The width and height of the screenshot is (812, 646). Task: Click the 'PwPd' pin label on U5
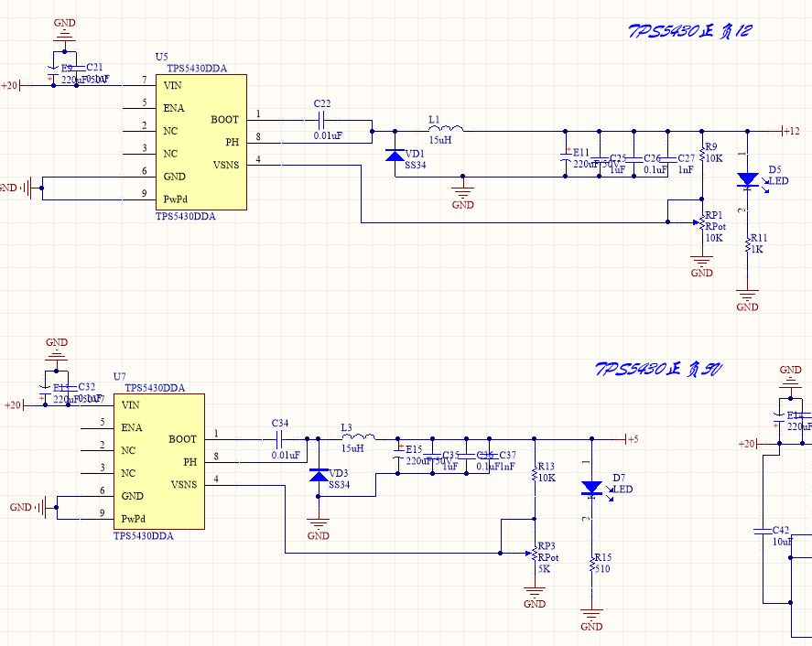tap(176, 199)
